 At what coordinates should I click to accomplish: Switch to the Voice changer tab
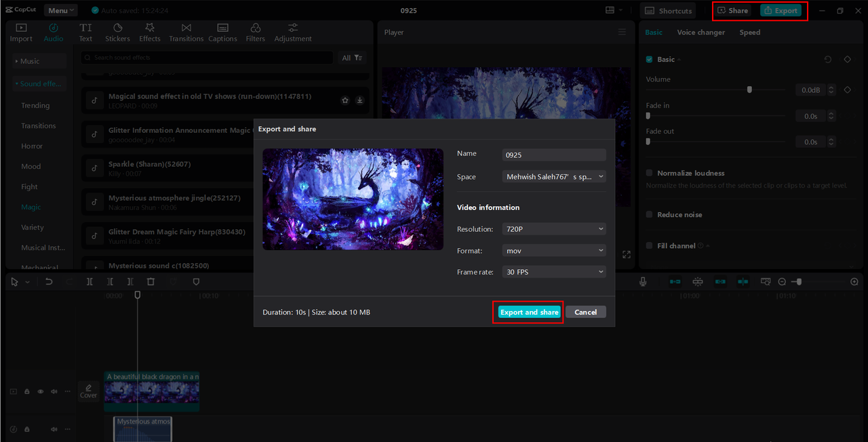coord(701,32)
